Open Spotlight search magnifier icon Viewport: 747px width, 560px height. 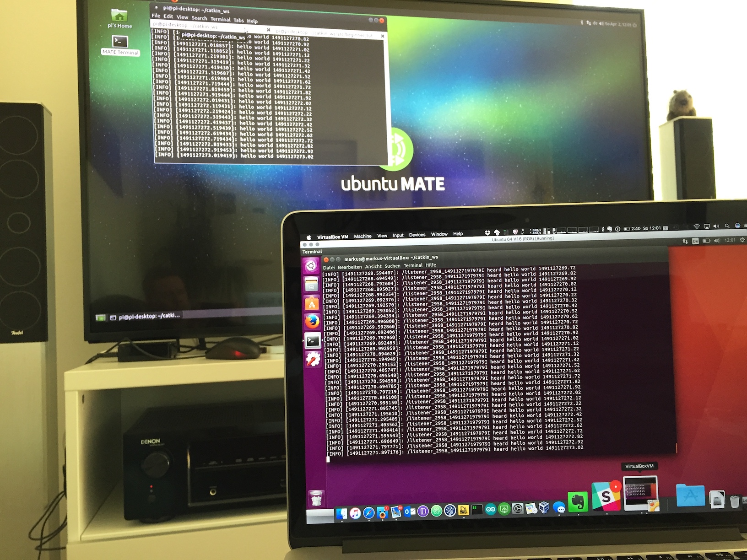pos(727,226)
